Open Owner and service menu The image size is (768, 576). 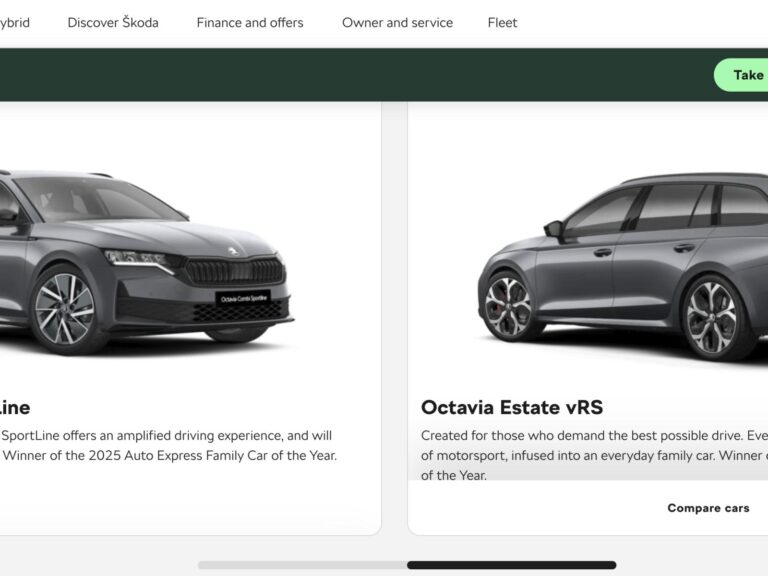[397, 23]
